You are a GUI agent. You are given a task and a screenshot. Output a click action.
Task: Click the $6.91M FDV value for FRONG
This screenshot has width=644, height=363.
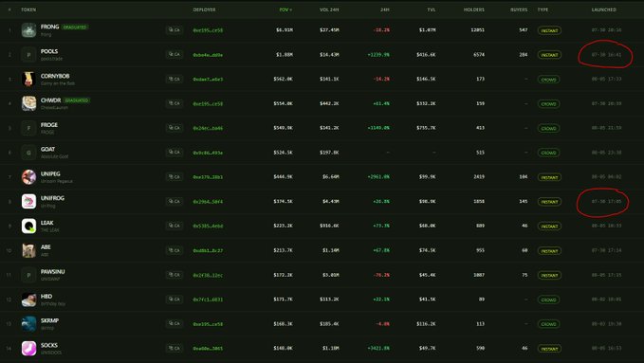point(285,30)
